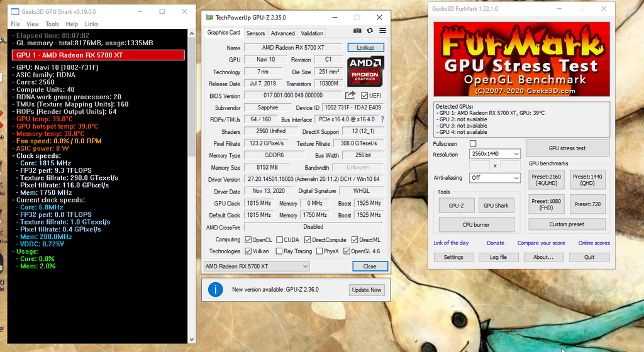
Task: Click the BIOS share/export icon
Action: (x=350, y=95)
